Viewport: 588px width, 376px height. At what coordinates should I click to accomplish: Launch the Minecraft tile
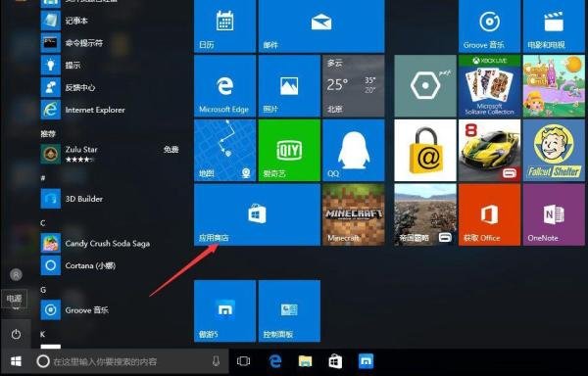(354, 214)
